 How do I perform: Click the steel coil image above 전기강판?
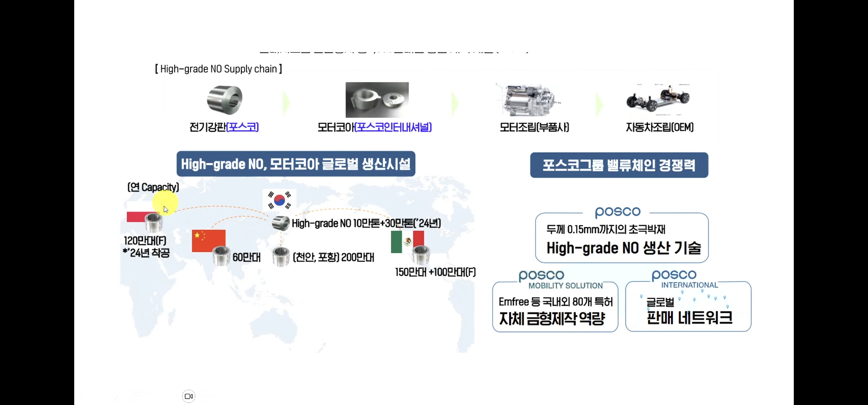[224, 100]
